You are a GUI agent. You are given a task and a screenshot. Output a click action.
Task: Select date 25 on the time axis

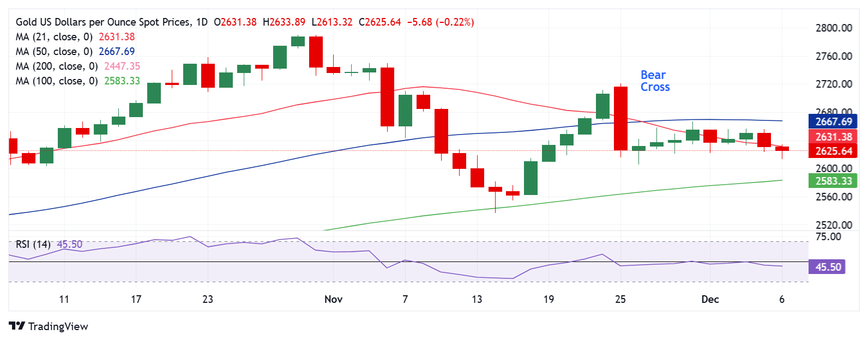click(620, 300)
